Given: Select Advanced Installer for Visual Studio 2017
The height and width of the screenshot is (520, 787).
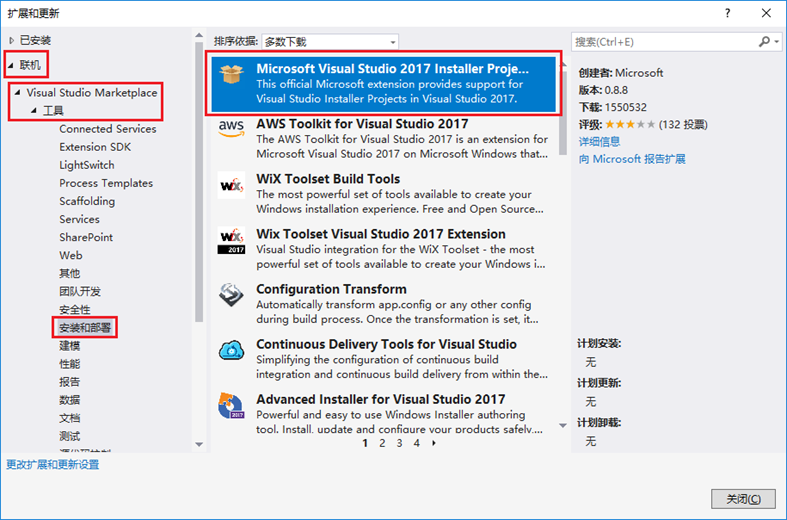Looking at the screenshot, I should tap(380, 400).
